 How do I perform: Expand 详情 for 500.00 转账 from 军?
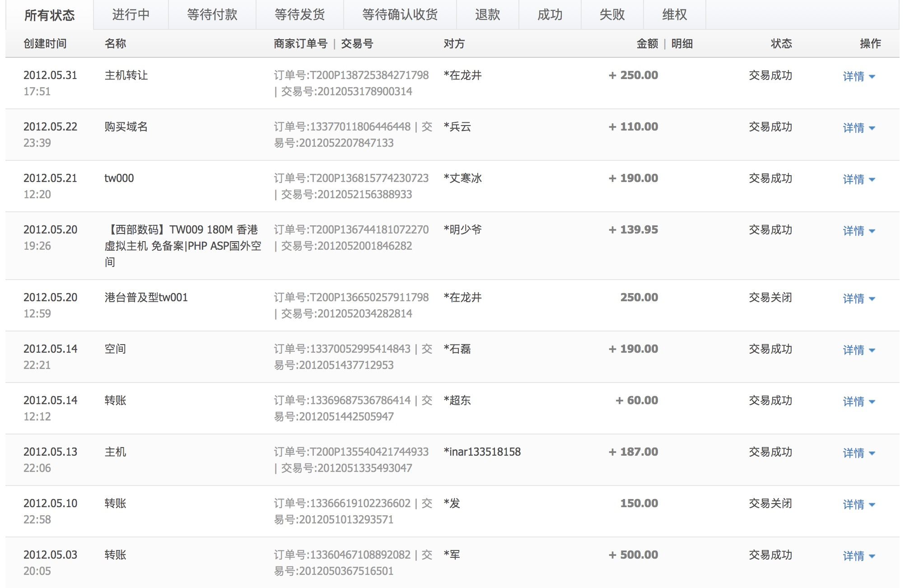pyautogui.click(x=858, y=556)
